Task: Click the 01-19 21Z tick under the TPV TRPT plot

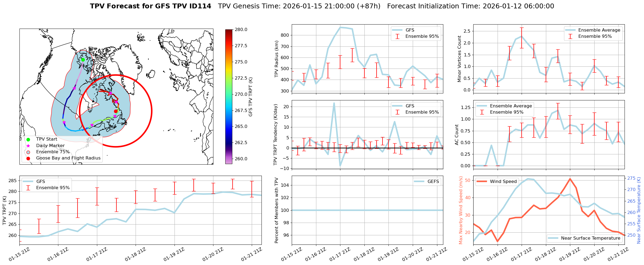Action: tap(174, 254)
